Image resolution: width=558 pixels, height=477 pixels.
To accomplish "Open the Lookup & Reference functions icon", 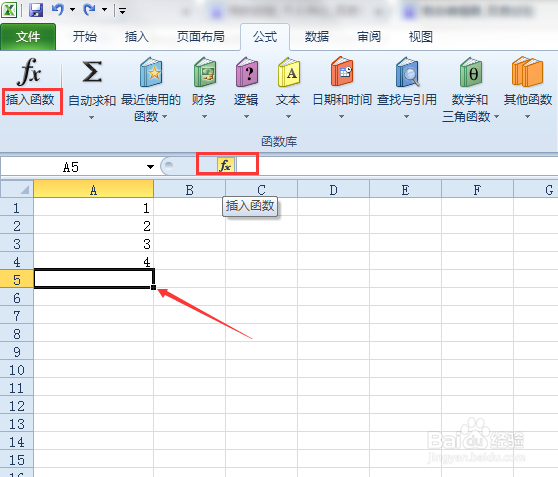I will [407, 72].
